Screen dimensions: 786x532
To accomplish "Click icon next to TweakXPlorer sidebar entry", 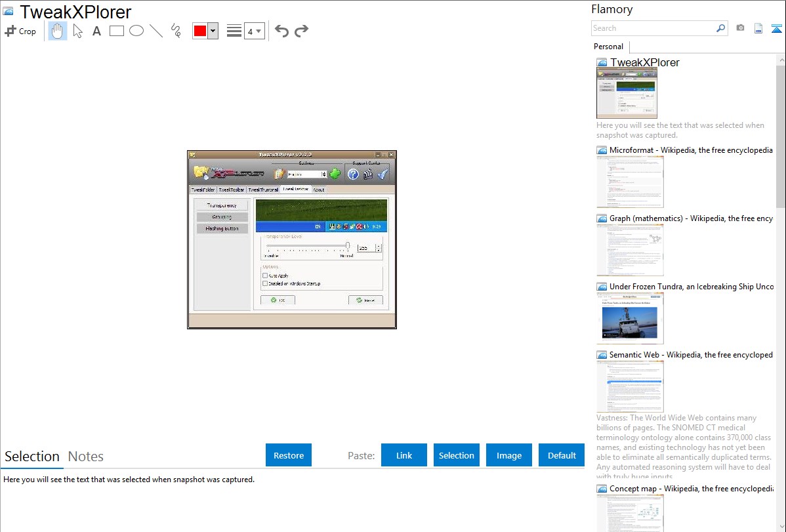I will [602, 63].
